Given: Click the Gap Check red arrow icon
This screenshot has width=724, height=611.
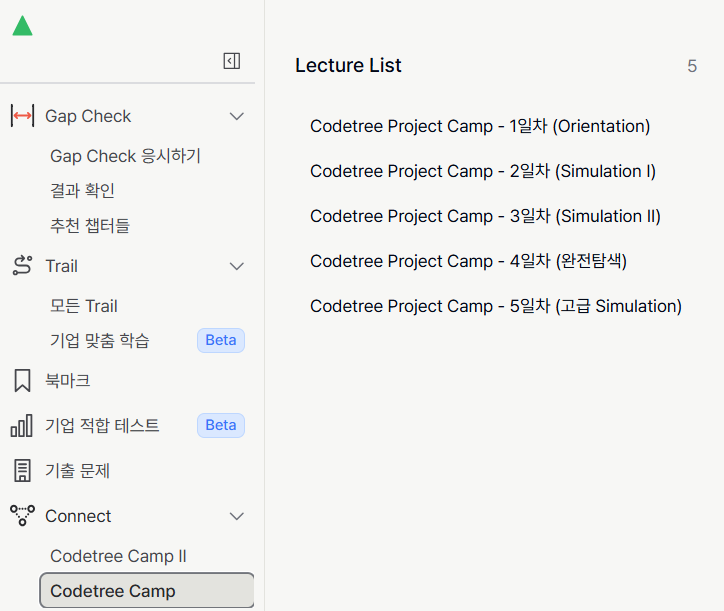Looking at the screenshot, I should pyautogui.click(x=22, y=116).
